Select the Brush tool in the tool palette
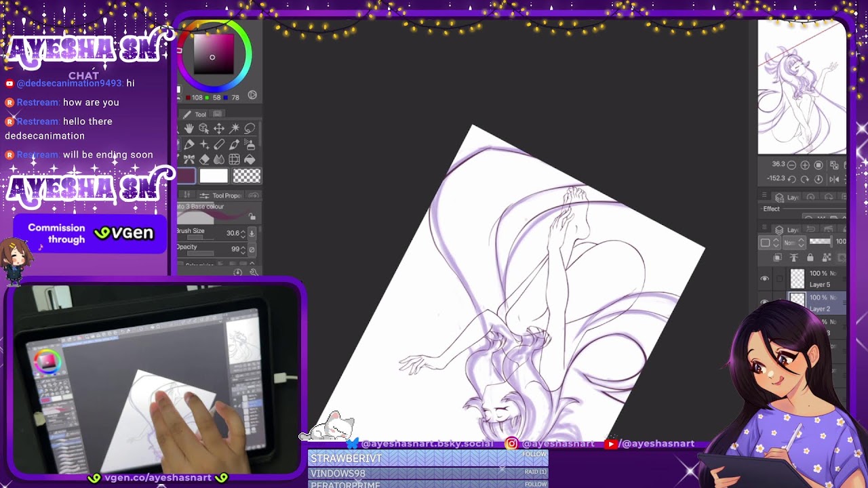The image size is (868, 488). coord(235,144)
